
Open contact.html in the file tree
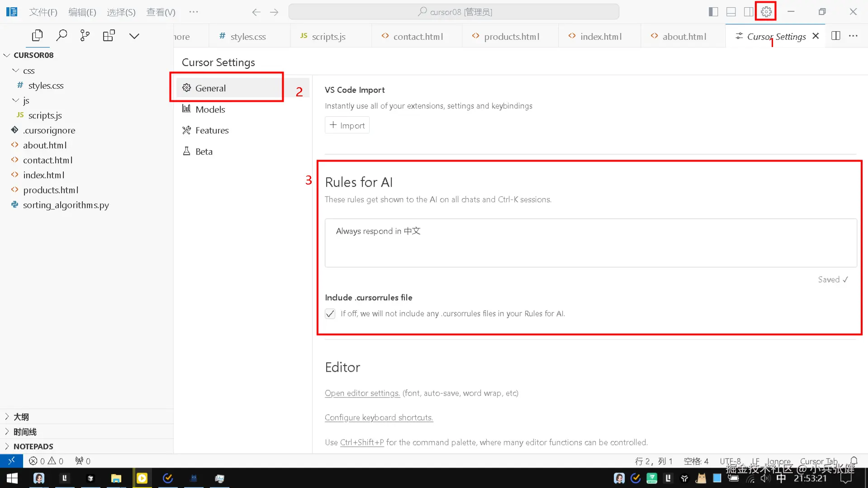[x=47, y=160]
